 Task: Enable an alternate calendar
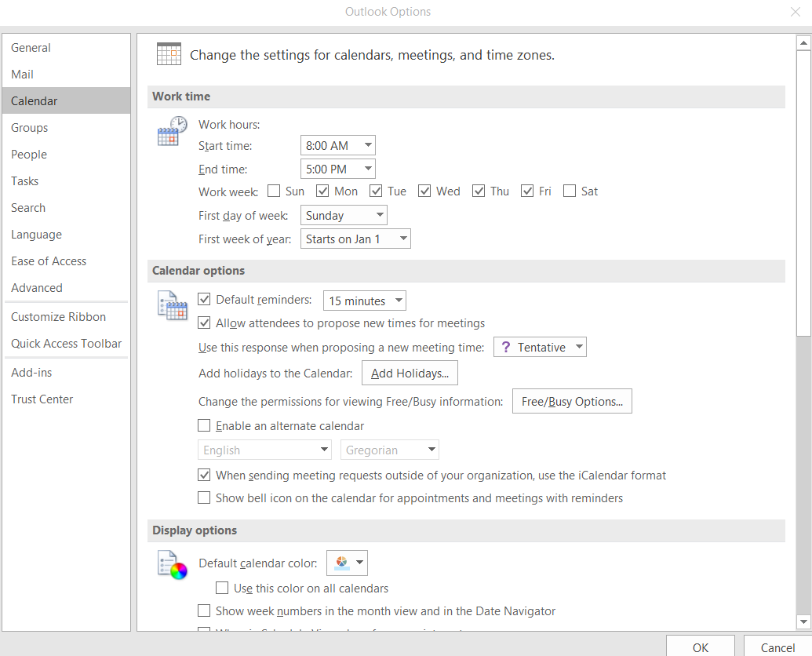coord(204,425)
